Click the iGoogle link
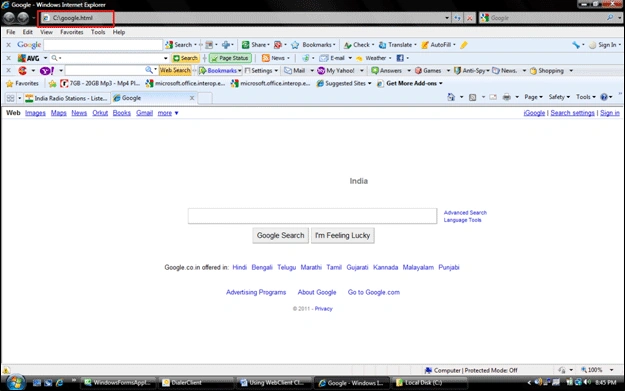The width and height of the screenshot is (625, 391). point(534,113)
